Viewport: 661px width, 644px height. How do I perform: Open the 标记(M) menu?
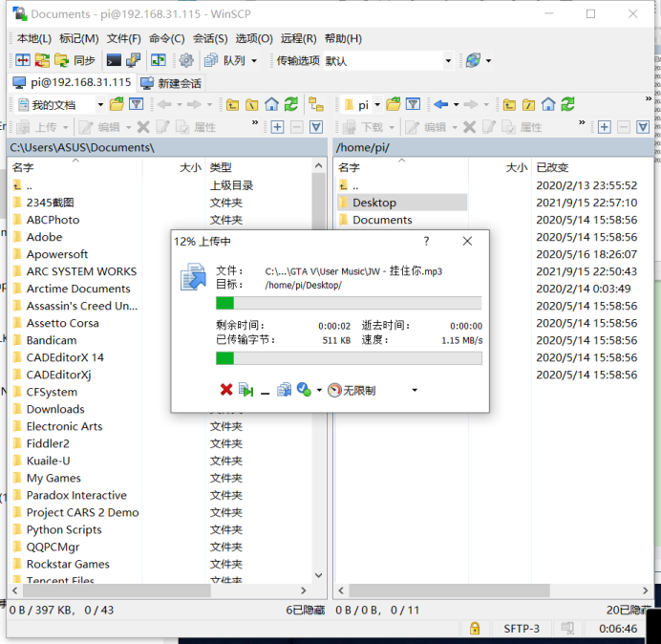[x=79, y=39]
